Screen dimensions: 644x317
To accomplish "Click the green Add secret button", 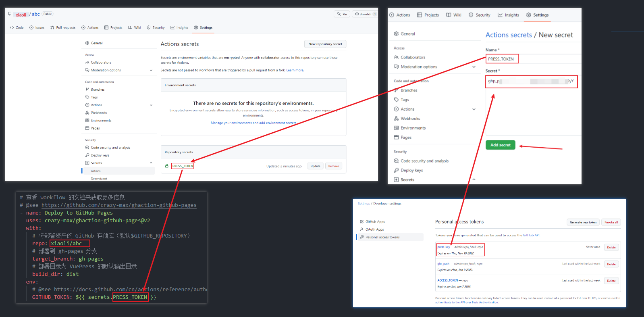I will [x=500, y=145].
